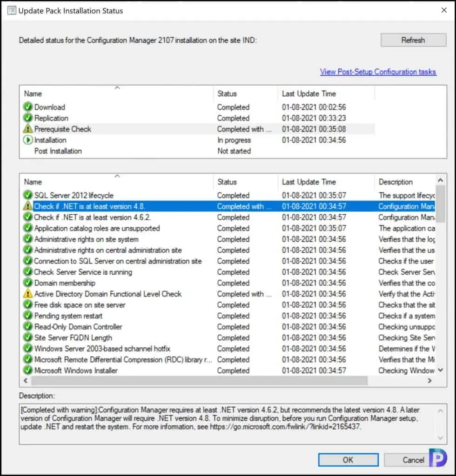Select 'Application catalog roles are unsupported' row
This screenshot has width=456, height=476.
pyautogui.click(x=228, y=228)
